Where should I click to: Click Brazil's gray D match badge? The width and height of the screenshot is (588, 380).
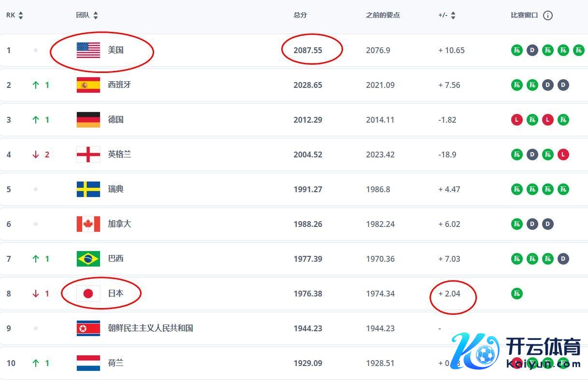[563, 259]
